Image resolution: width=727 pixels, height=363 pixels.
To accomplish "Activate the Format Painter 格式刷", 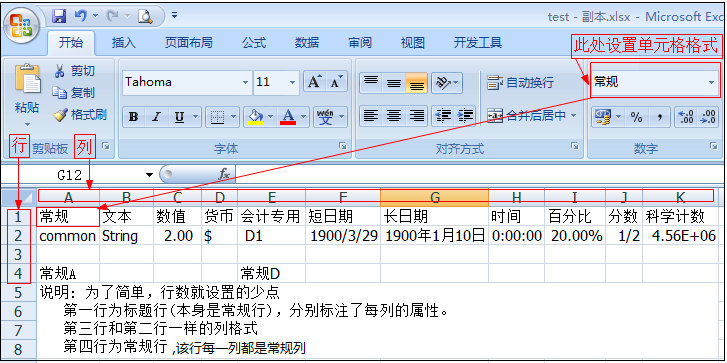I will (x=79, y=115).
